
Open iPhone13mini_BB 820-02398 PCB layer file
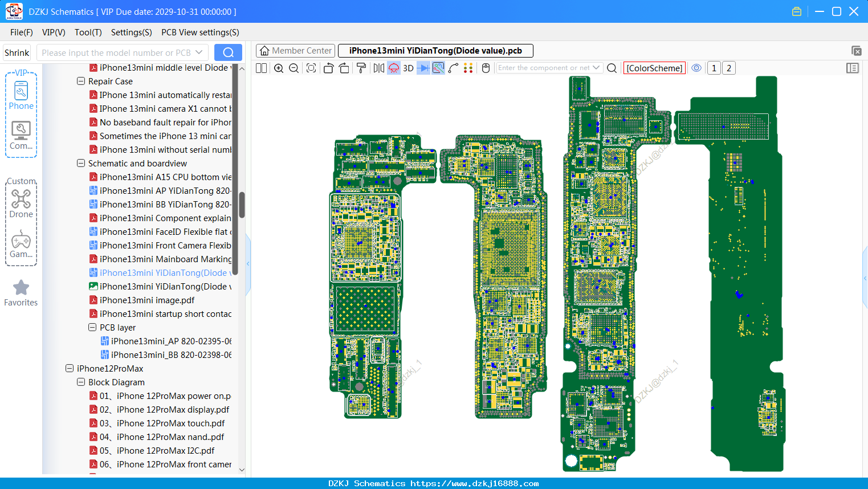pos(166,355)
